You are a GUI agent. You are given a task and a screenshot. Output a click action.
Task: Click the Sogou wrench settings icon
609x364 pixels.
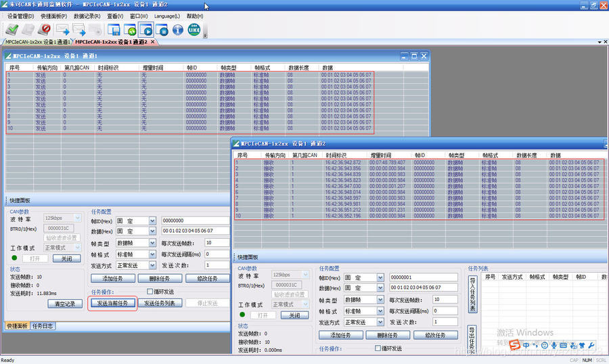[x=591, y=345]
